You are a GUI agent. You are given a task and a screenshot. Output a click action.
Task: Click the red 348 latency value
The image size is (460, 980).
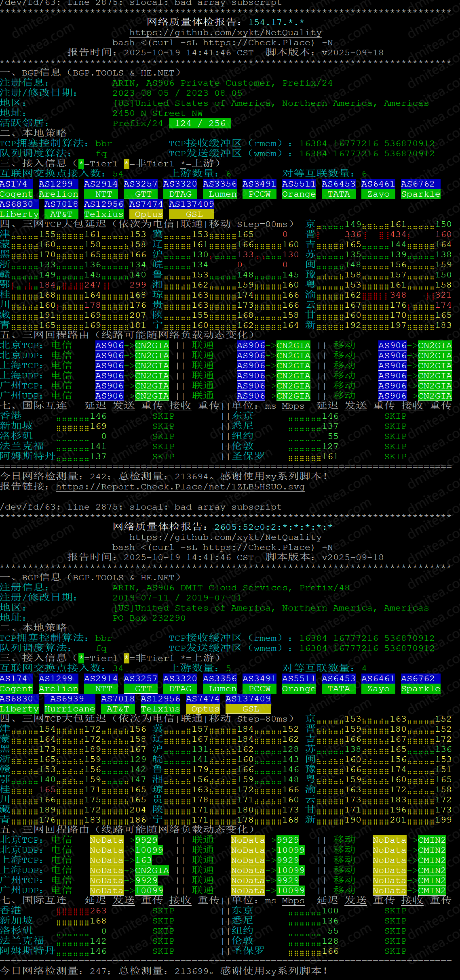[398, 295]
